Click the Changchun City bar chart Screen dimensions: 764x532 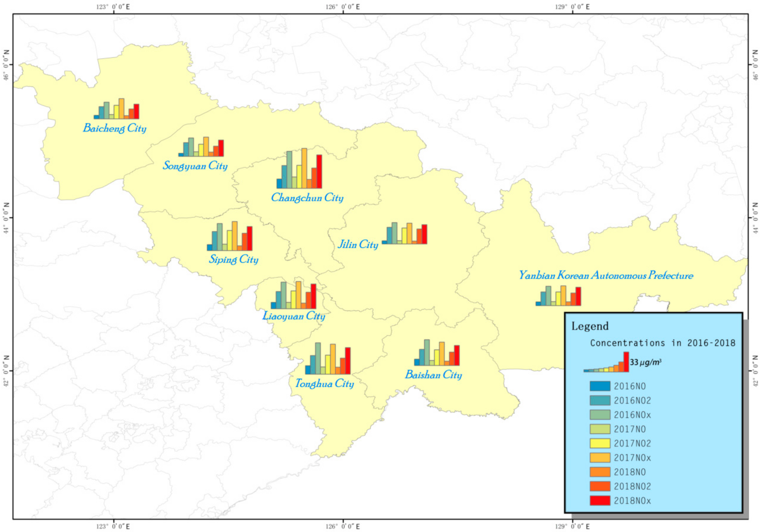point(299,168)
